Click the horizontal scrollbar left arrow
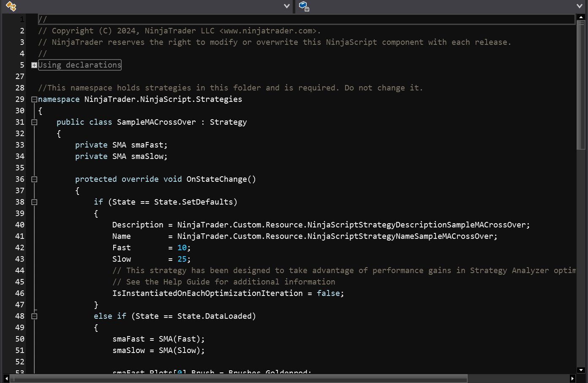The width and height of the screenshot is (588, 383). [6, 378]
